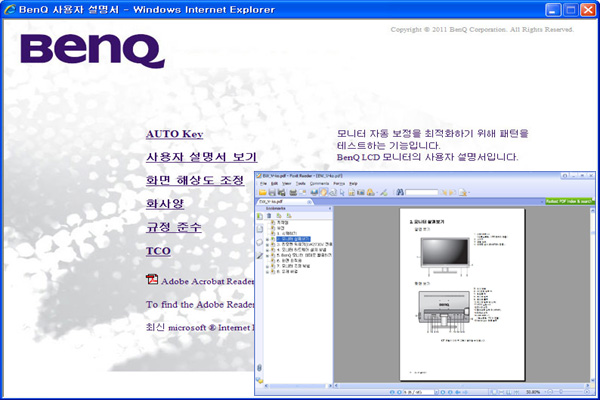
Task: Expand bookmark 5 BenQ in Bookmarks tree
Action: 267,256
